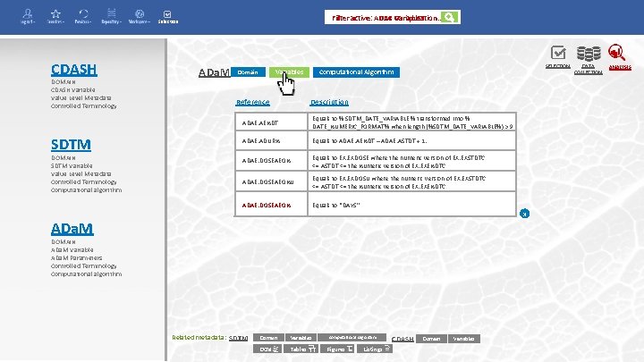Image resolution: width=644 pixels, height=362 pixels.
Task: Click the SDTM related metadata link
Action: 238,338
